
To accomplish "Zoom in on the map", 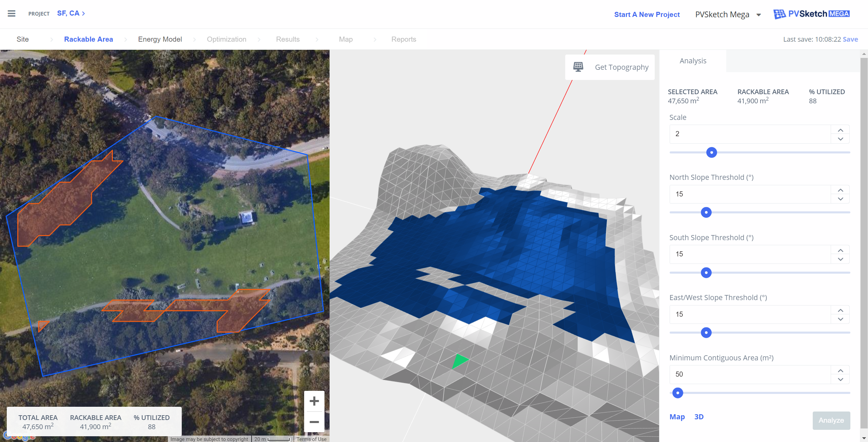I will 314,401.
